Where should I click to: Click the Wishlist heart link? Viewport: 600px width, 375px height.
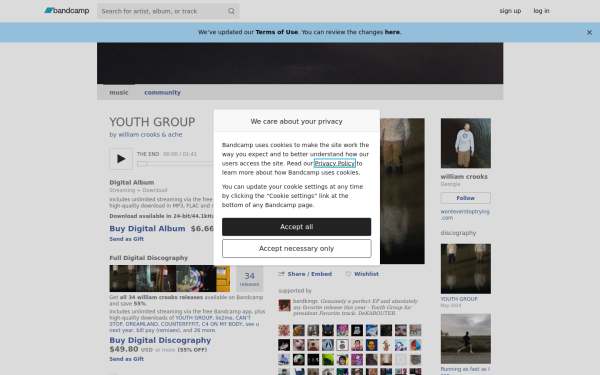coord(362,274)
